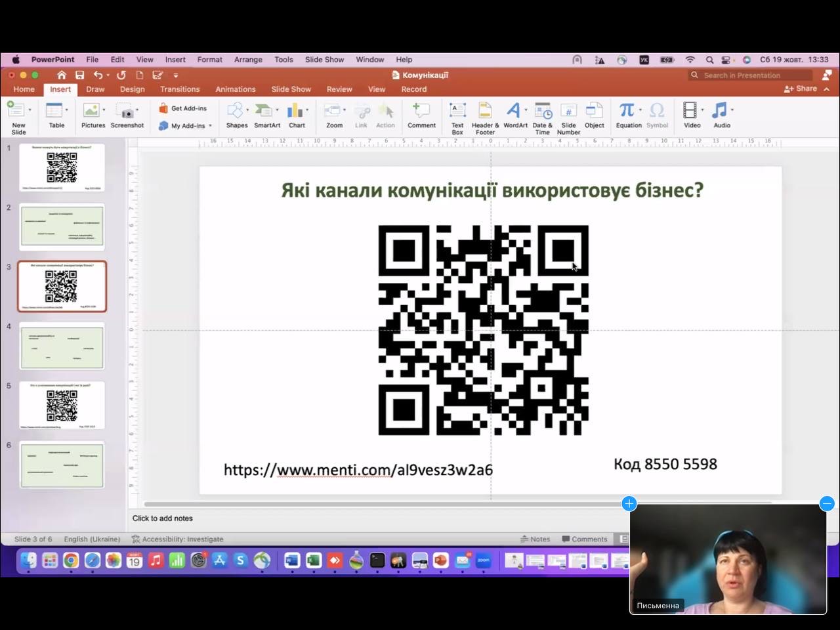Open My Add-ins
The image size is (840, 630).
click(x=182, y=125)
